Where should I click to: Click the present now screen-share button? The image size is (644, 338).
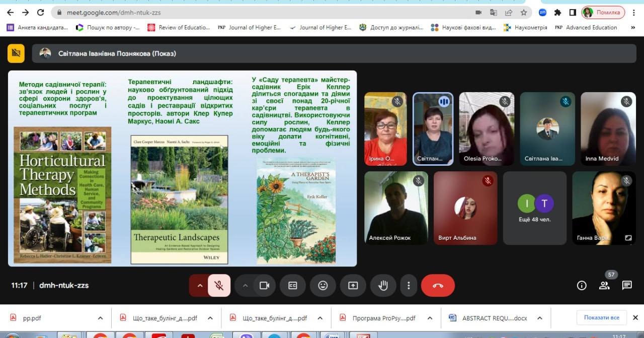[353, 286]
